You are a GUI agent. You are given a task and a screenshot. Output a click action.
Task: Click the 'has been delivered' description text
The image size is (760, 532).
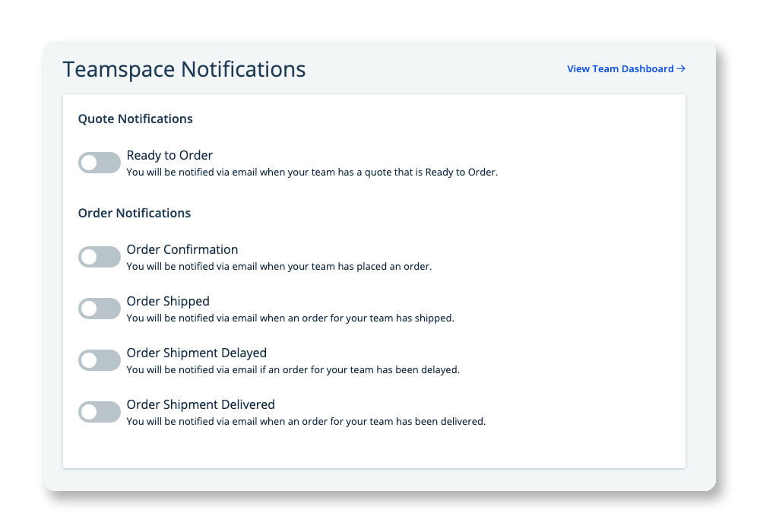click(x=306, y=422)
